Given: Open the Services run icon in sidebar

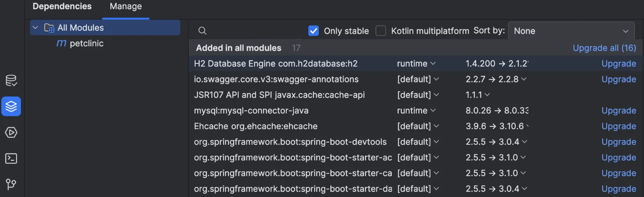Looking at the screenshot, I should [11, 133].
